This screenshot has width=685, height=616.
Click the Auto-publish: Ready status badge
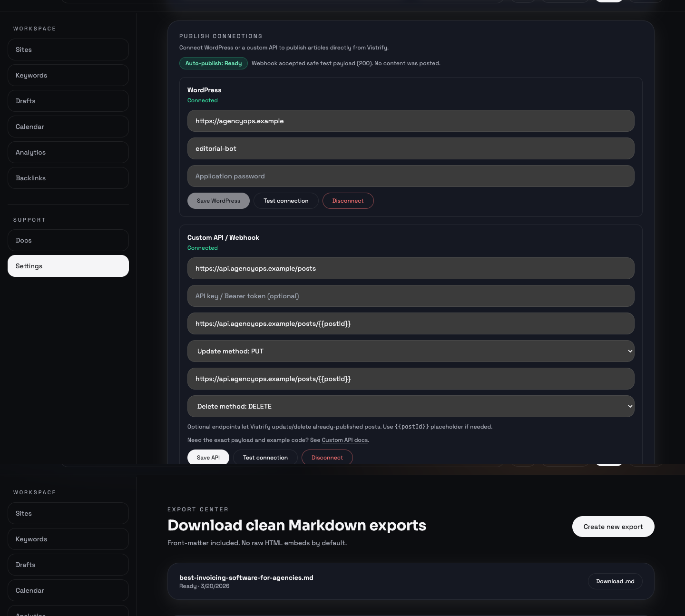click(x=214, y=63)
